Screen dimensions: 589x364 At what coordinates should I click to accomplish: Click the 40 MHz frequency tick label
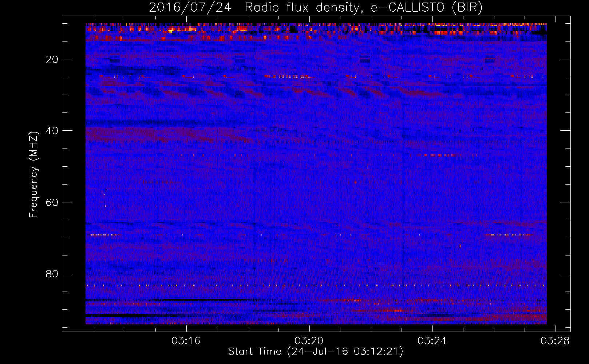[52, 131]
